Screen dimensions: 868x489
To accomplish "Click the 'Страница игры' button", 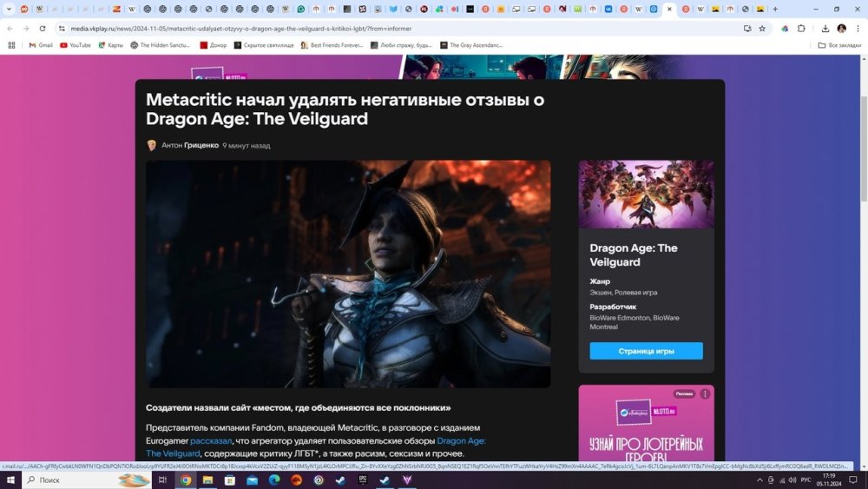I will pyautogui.click(x=646, y=351).
